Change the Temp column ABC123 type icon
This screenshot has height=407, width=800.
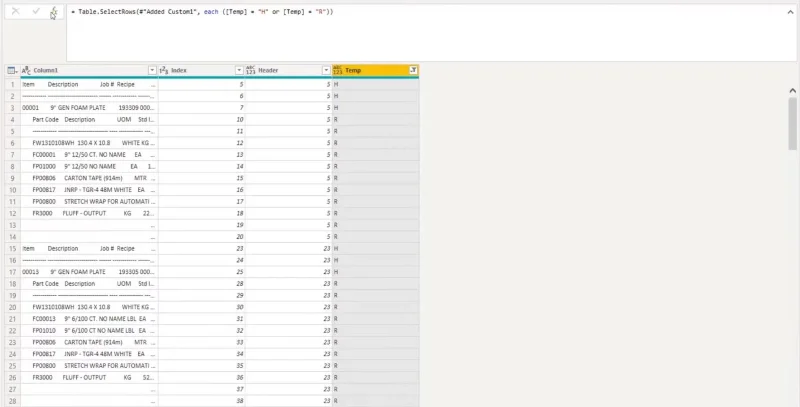(x=338, y=70)
